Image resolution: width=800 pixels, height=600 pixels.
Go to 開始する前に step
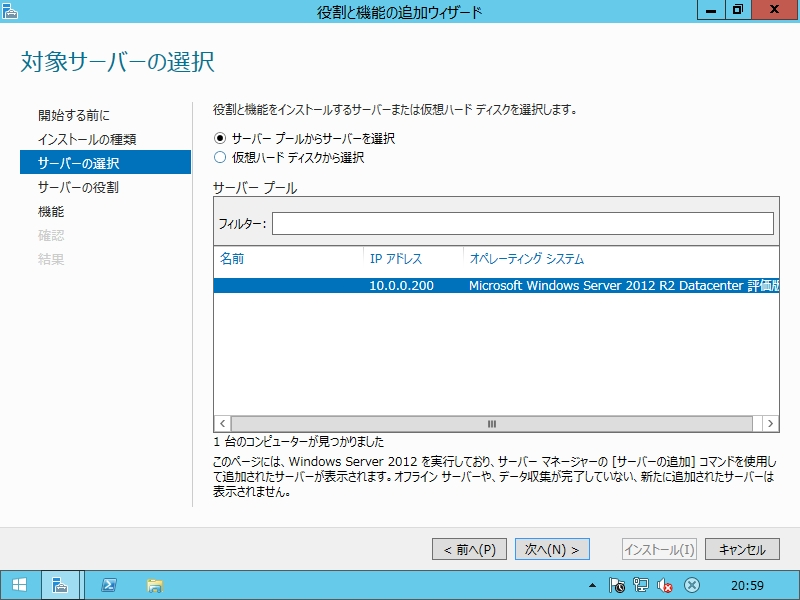click(74, 116)
